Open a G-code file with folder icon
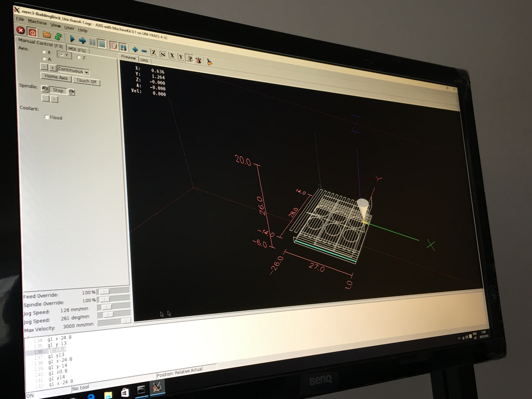532x399 pixels. tap(47, 35)
